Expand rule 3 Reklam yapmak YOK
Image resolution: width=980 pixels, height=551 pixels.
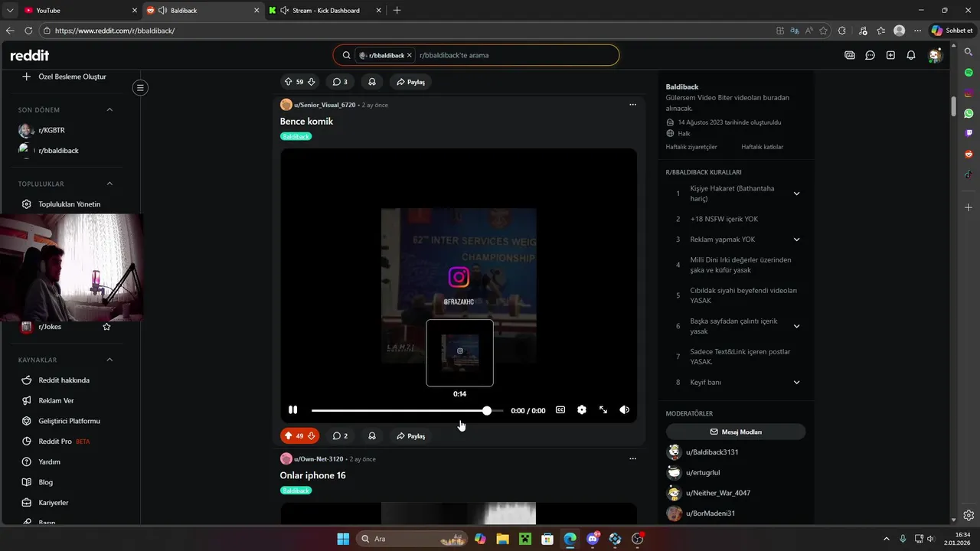796,240
